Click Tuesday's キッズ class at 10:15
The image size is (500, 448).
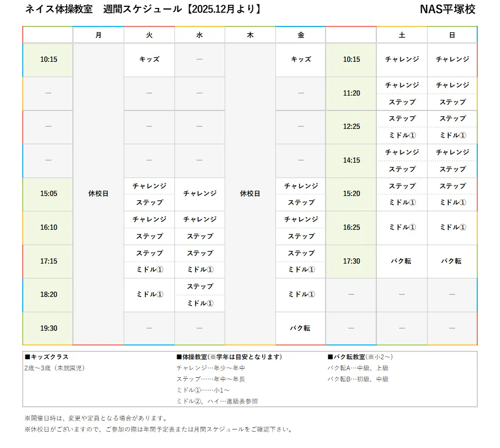(149, 60)
